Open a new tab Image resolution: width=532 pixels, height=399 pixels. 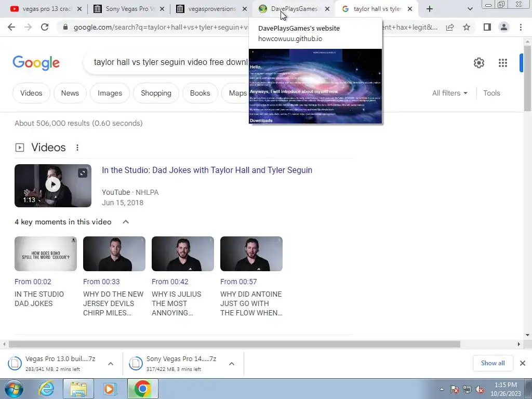click(430, 9)
